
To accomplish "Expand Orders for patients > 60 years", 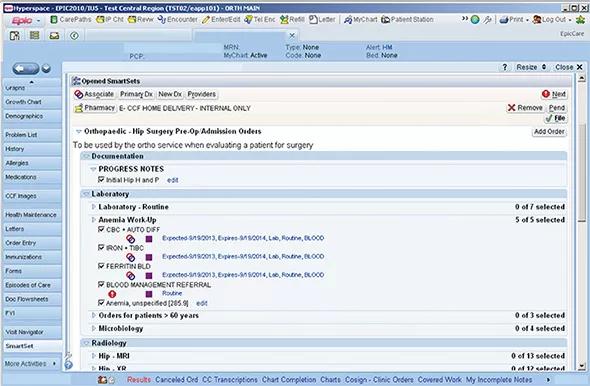I will (x=93, y=315).
